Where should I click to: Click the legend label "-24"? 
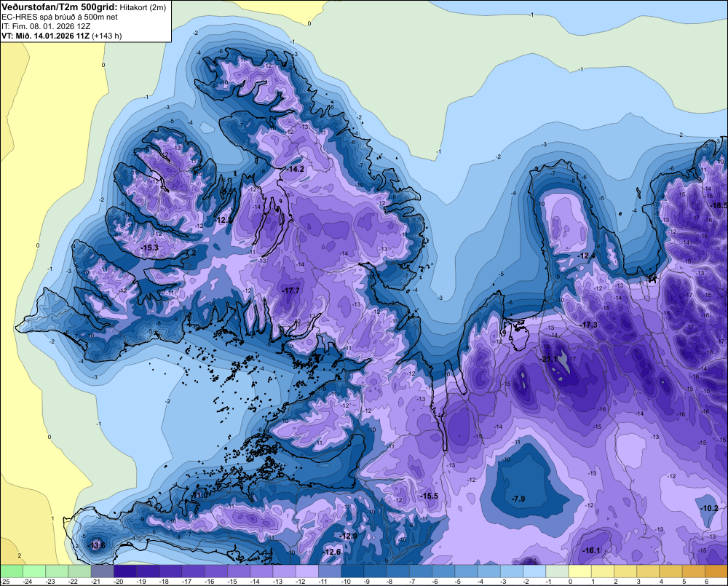(x=28, y=582)
